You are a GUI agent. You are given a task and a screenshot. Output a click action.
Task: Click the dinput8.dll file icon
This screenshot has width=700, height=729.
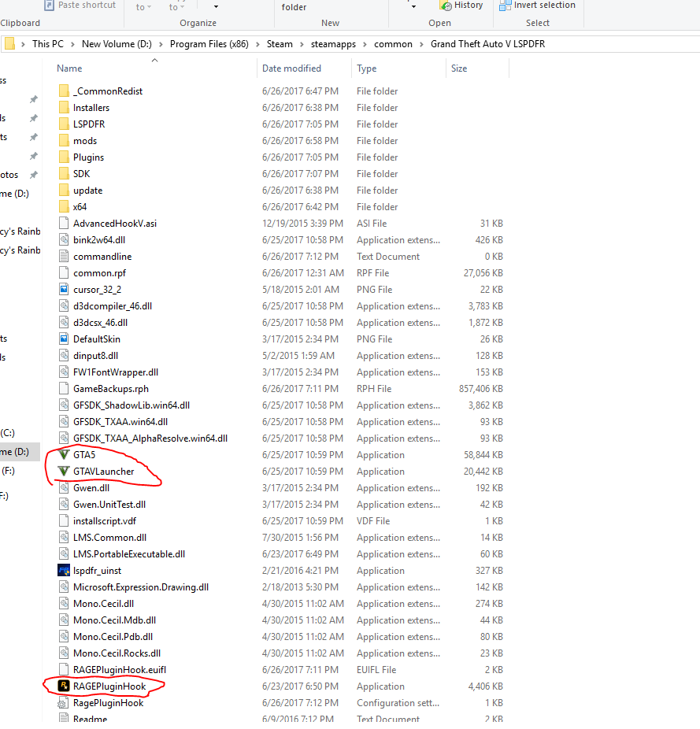[x=65, y=356]
